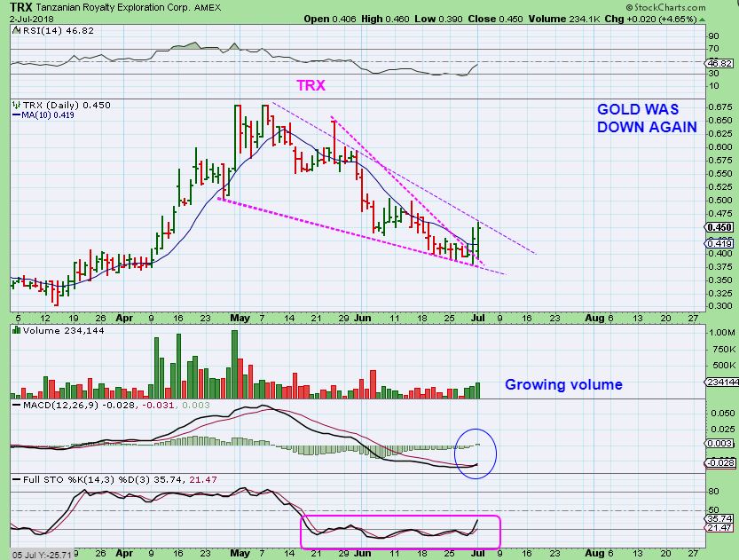The width and height of the screenshot is (739, 560).
Task: Click the line icon before the RSI(14) label
Action: pyautogui.click(x=17, y=31)
